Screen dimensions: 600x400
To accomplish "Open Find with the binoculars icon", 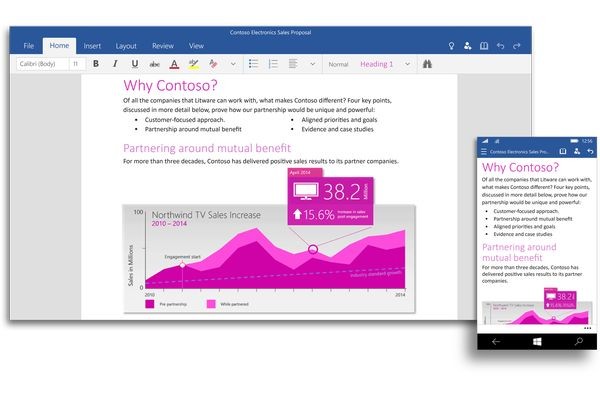I will [x=427, y=64].
